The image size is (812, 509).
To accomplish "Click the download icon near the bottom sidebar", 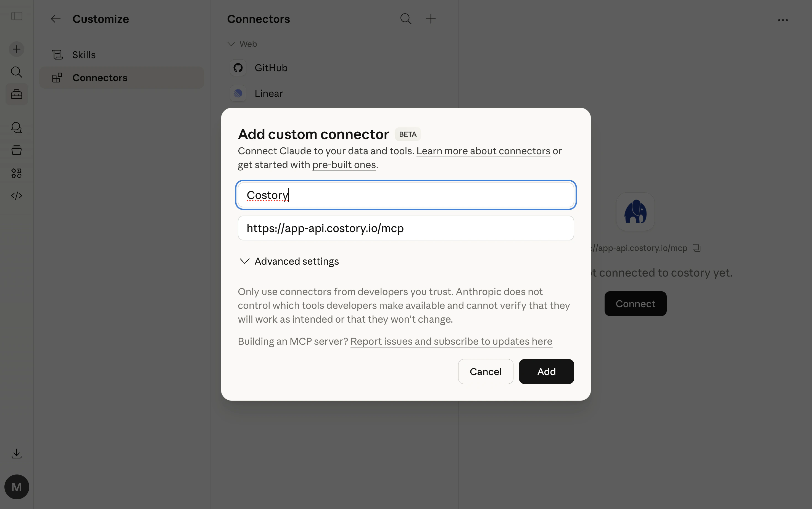I will click(16, 454).
